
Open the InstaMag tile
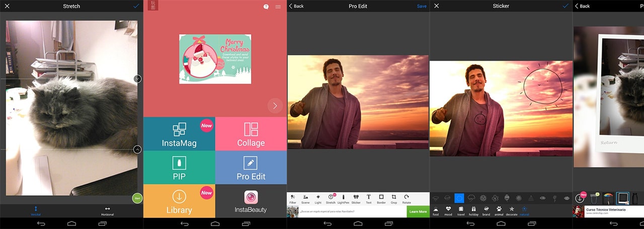pos(179,134)
